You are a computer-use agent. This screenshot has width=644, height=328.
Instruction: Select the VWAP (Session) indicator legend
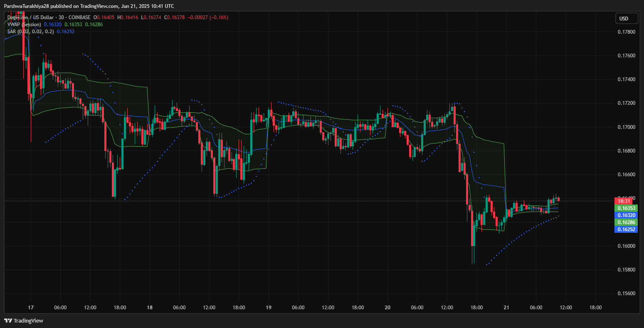(24, 25)
